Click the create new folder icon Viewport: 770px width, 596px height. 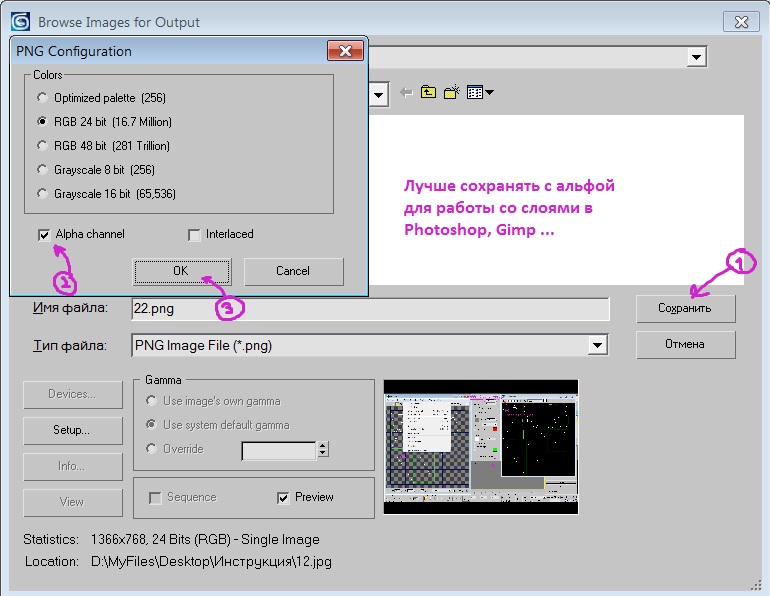[451, 93]
